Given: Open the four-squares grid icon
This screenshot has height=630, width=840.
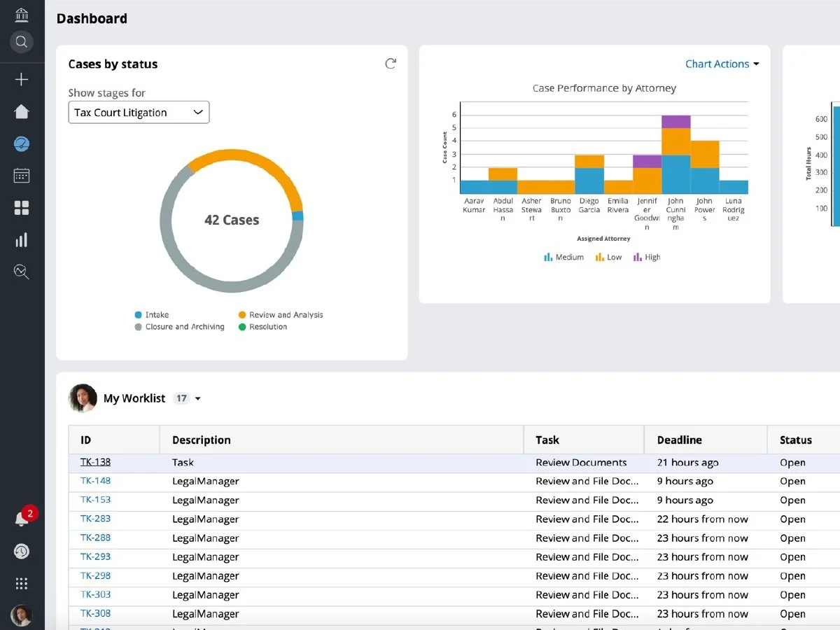Looking at the screenshot, I should 22,208.
